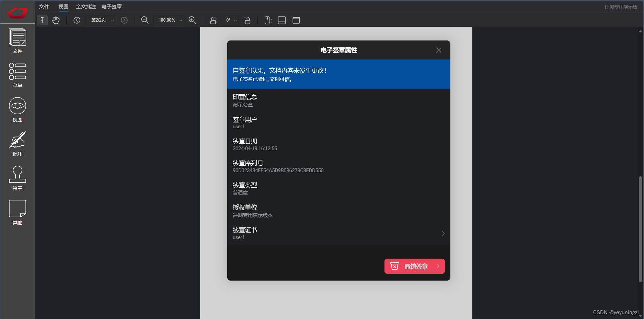Viewport: 644px width, 319px height.
Task: Click the 签章用户 label
Action: (245, 119)
